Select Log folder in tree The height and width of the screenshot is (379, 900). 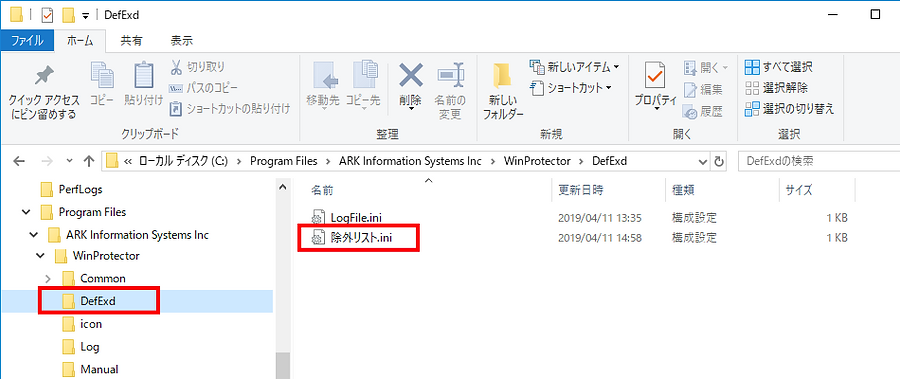tap(81, 347)
